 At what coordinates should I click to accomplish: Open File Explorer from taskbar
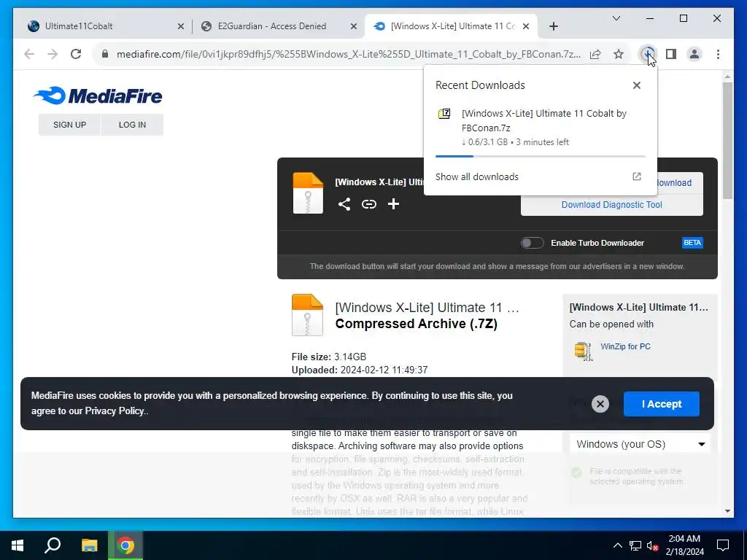click(x=89, y=545)
